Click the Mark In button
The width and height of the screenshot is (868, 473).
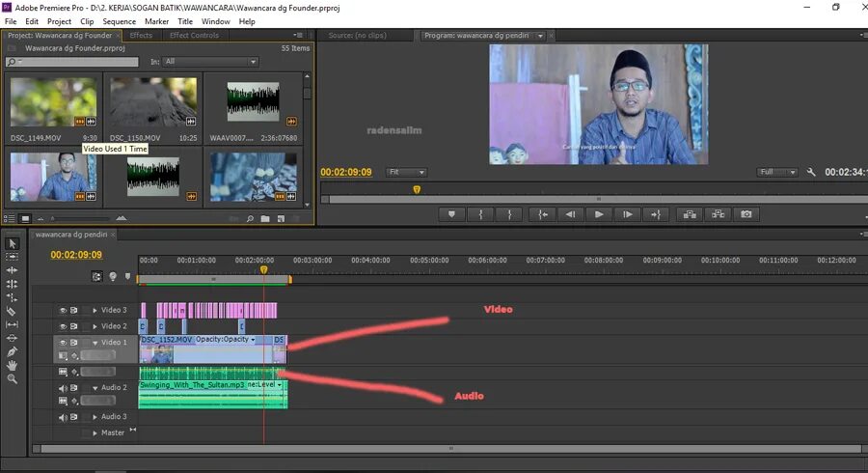point(480,214)
